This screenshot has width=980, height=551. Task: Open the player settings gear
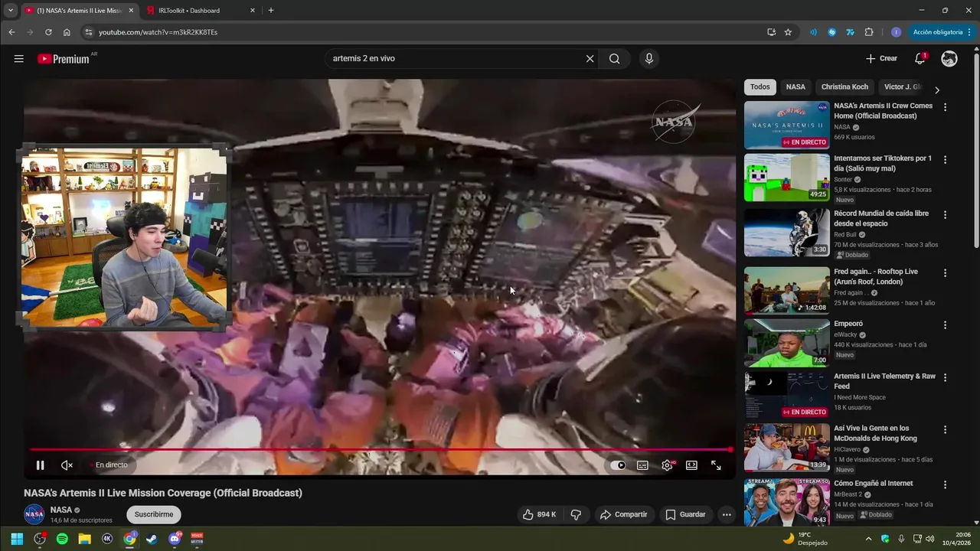pyautogui.click(x=668, y=465)
